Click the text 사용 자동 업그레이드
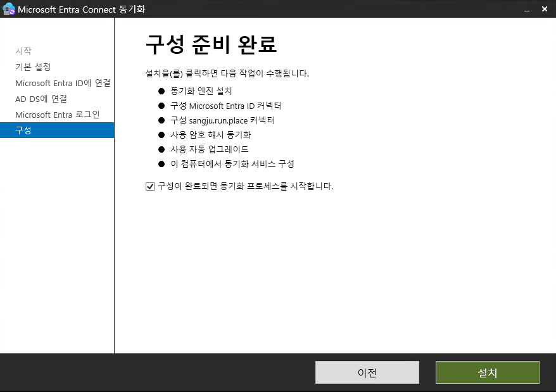 pyautogui.click(x=210, y=149)
